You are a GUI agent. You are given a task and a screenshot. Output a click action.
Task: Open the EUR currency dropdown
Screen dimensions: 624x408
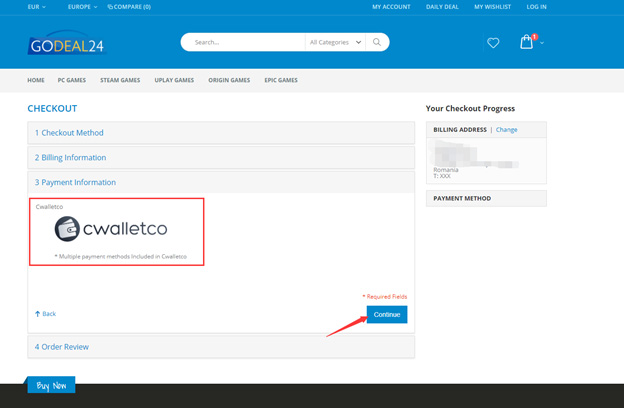pos(37,7)
